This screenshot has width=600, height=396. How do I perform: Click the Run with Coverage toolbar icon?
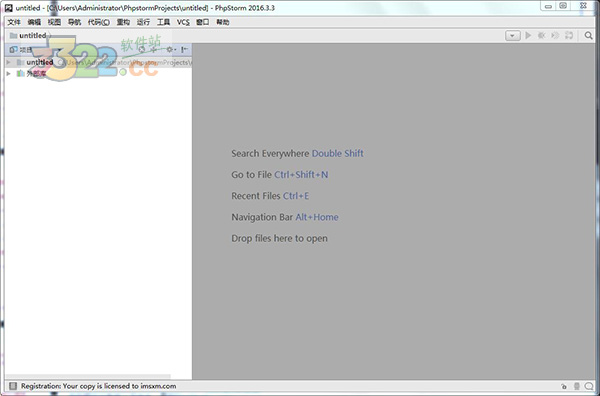555,36
